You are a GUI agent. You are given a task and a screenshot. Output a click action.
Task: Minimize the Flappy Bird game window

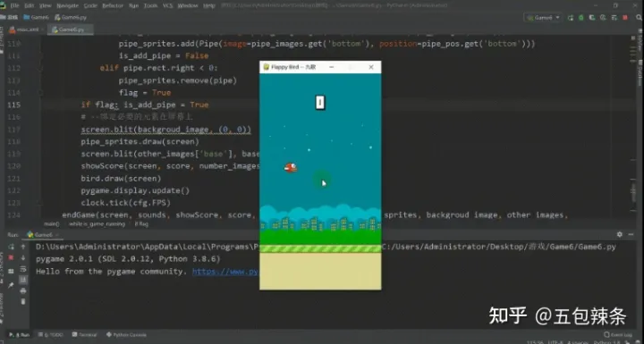tap(332, 67)
